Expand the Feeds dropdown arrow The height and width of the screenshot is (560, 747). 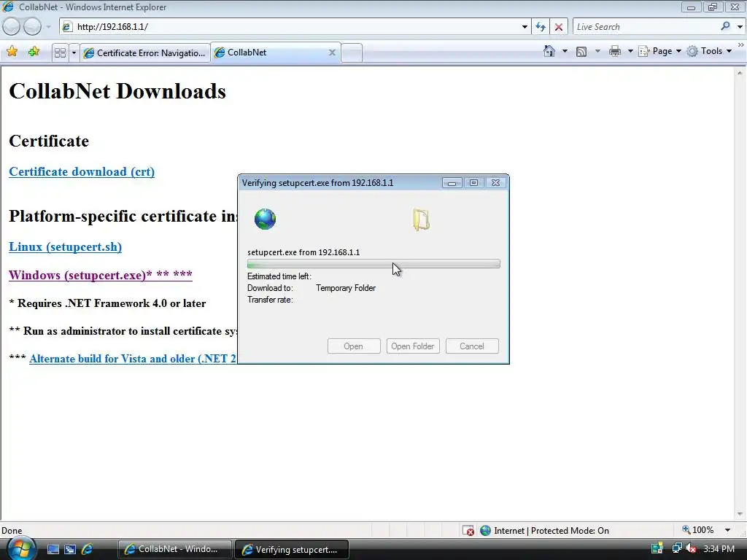coord(597,51)
